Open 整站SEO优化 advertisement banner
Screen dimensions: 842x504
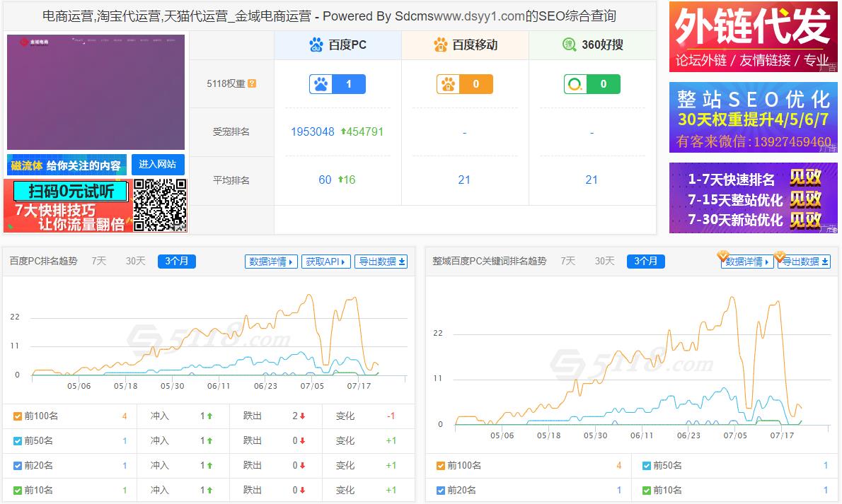[x=754, y=117]
